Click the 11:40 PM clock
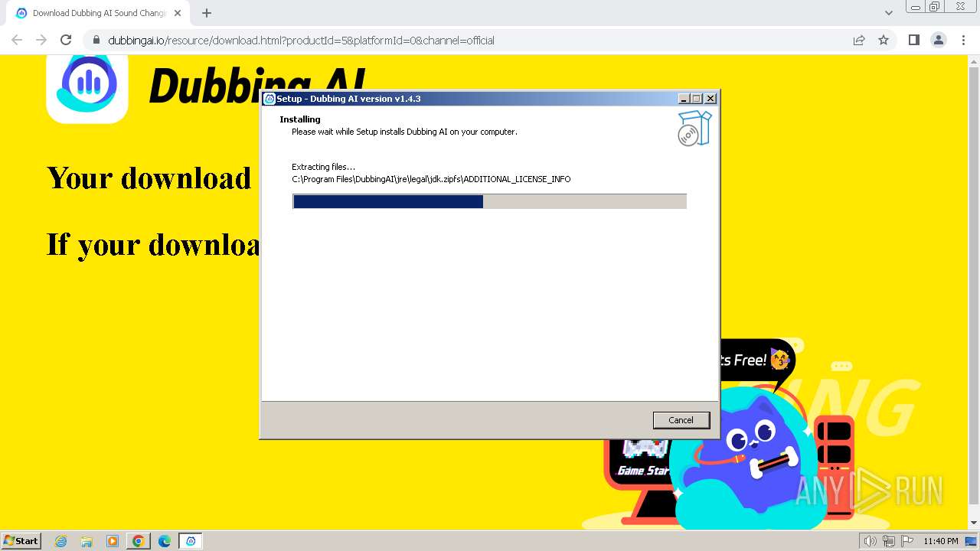The image size is (980, 551). pyautogui.click(x=941, y=541)
